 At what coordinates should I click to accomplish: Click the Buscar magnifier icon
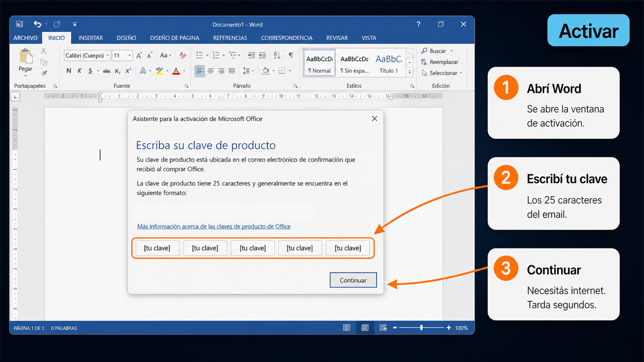click(424, 51)
